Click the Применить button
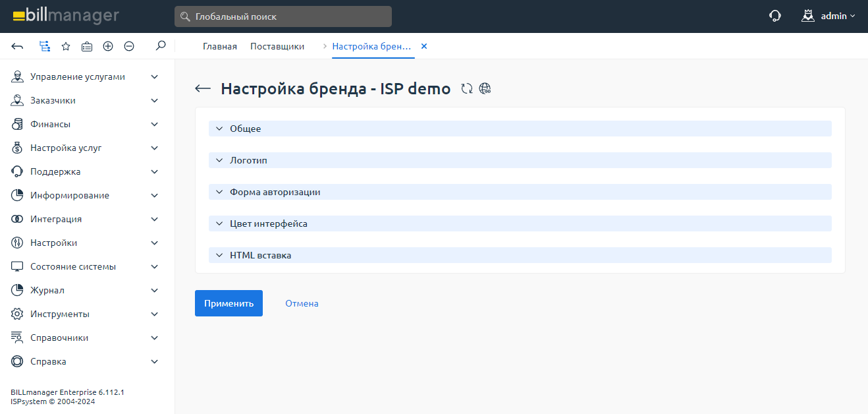Image resolution: width=868 pixels, height=414 pixels. pyautogui.click(x=229, y=303)
